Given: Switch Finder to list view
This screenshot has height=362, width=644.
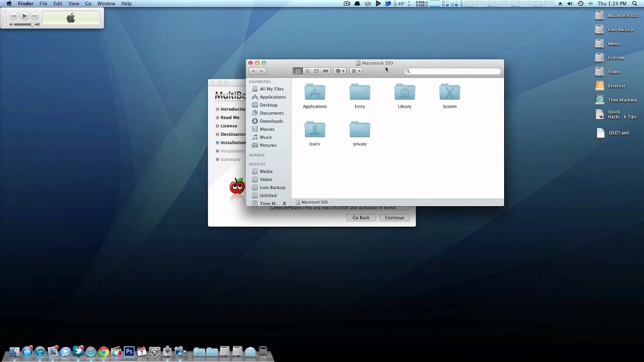Looking at the screenshot, I should click(307, 71).
